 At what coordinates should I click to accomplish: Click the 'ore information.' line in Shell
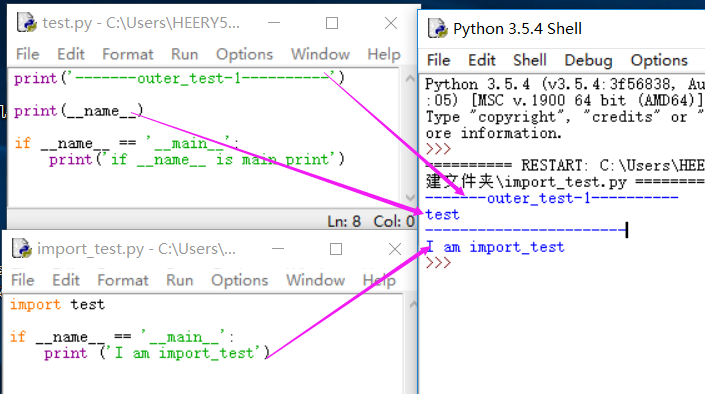(494, 133)
